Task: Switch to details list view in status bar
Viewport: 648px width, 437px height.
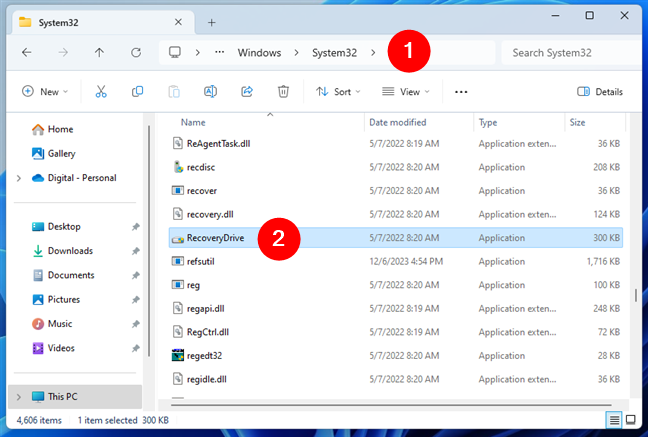Action: pos(614,420)
